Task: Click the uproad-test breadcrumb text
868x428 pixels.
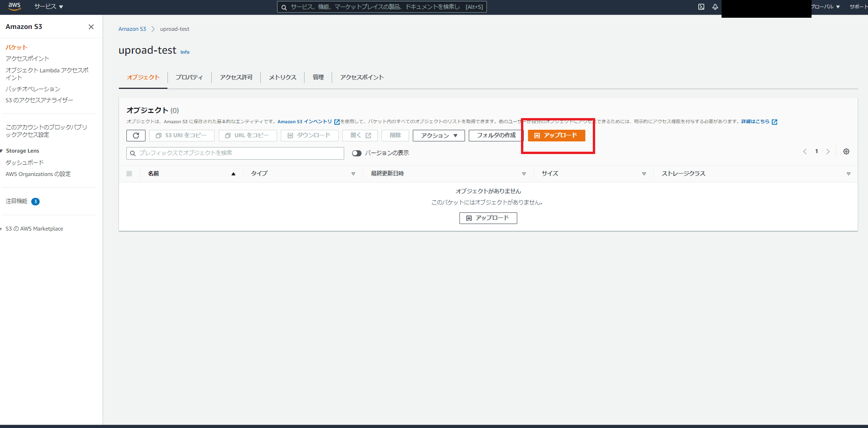Action: click(x=174, y=29)
